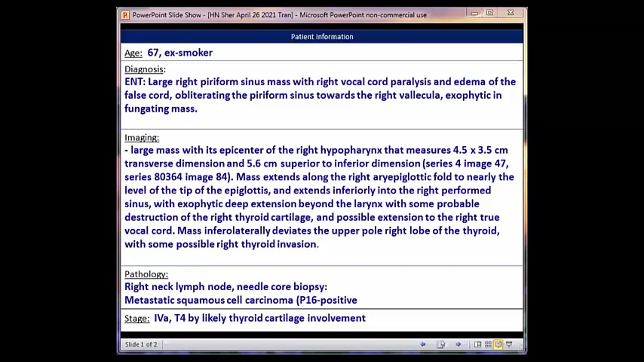Image resolution: width=644 pixels, height=362 pixels.
Task: Click the PowerPoint logo in title bar
Action: [125, 15]
